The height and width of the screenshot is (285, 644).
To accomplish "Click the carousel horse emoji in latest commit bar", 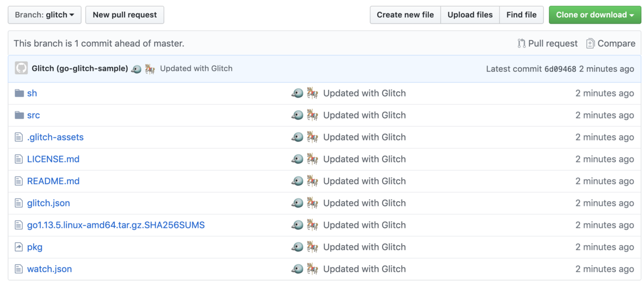I will (x=150, y=69).
